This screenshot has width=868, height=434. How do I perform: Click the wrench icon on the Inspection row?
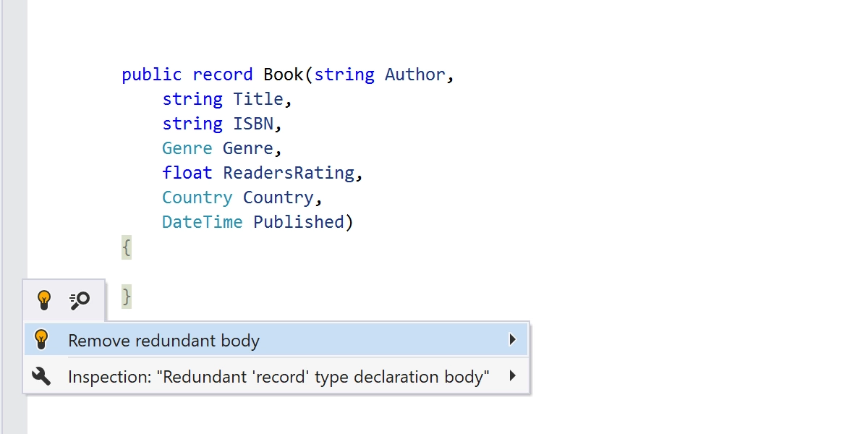(41, 376)
